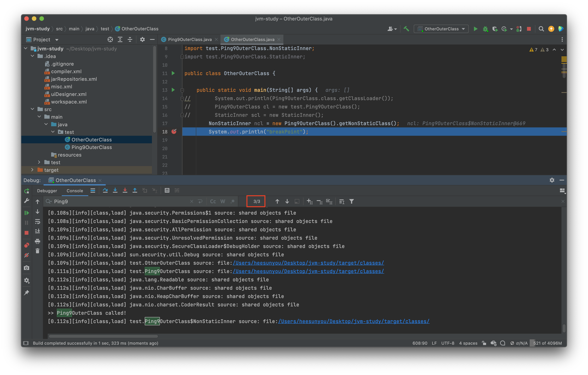Click the Step Into debugger icon

pos(115,190)
